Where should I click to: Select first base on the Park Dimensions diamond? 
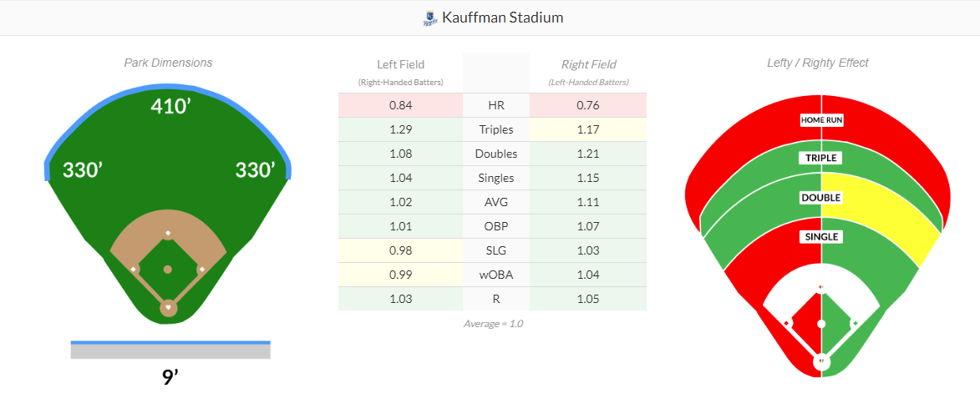(201, 270)
